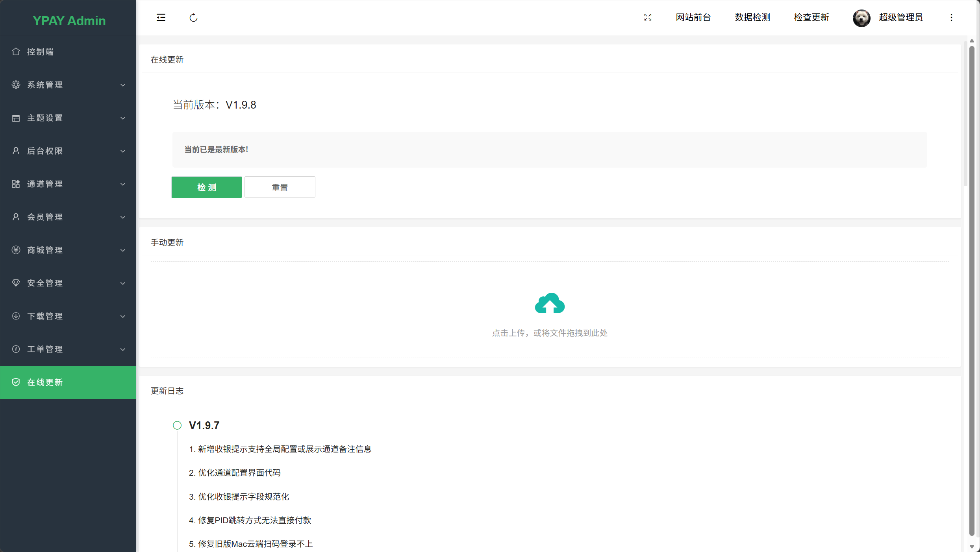The height and width of the screenshot is (552, 980).
Task: Click the refresh page icon
Action: pyautogui.click(x=193, y=18)
